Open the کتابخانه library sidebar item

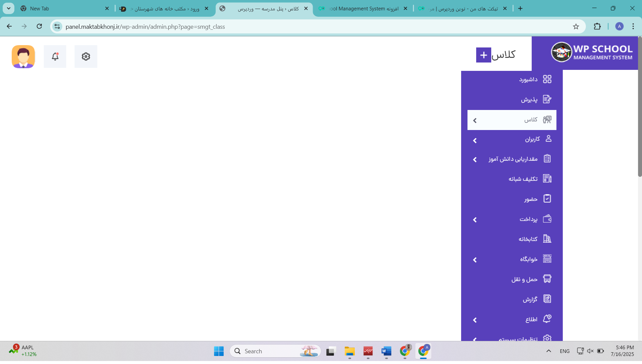point(528,239)
